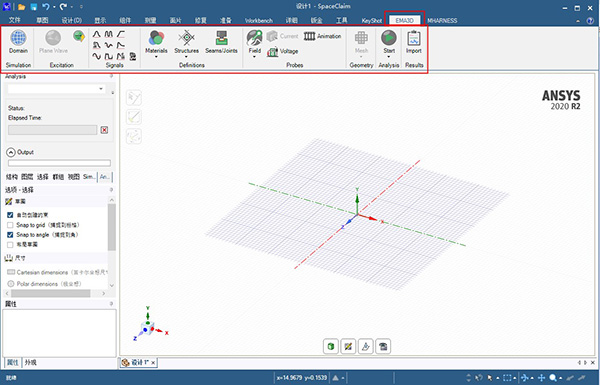The image size is (600, 385).
Task: Click the Current probe icon
Action: (272, 36)
